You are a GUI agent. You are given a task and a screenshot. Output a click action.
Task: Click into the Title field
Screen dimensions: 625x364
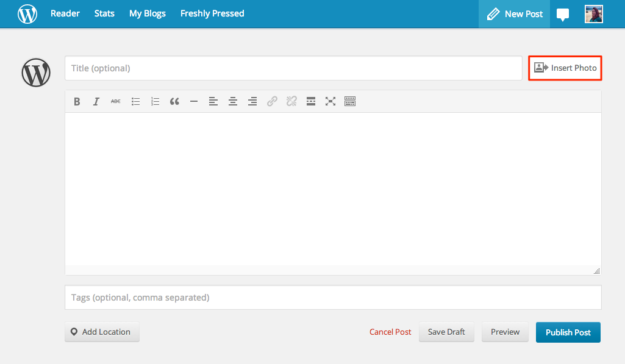pos(293,68)
